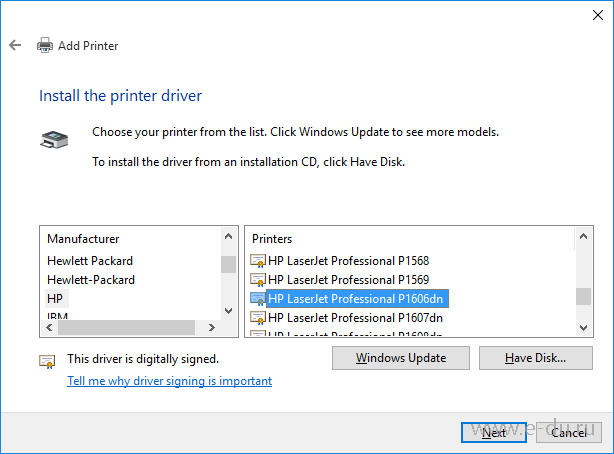Image resolution: width=614 pixels, height=454 pixels.
Task: Click driver icon next to LaserJet P1568
Action: coord(258,261)
